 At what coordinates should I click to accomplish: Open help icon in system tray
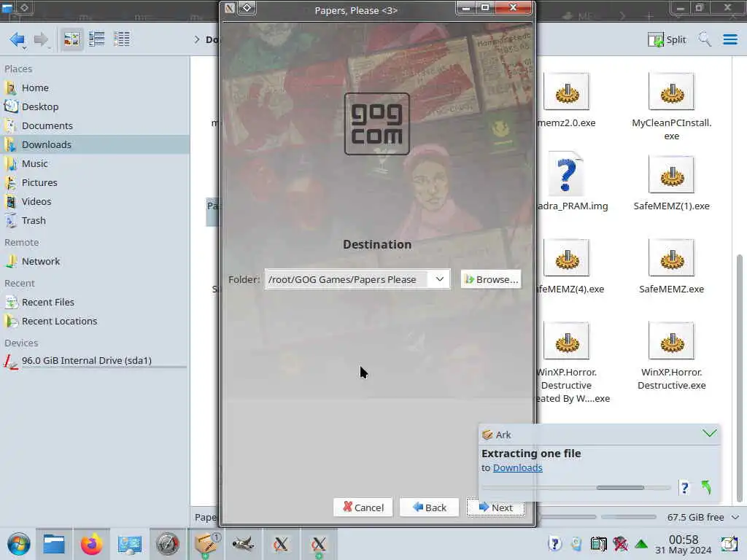555,544
